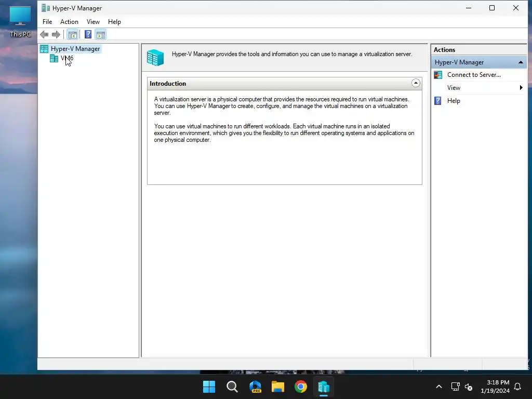The image size is (532, 399).
Task: Click the network status tray icon
Action: click(x=455, y=387)
